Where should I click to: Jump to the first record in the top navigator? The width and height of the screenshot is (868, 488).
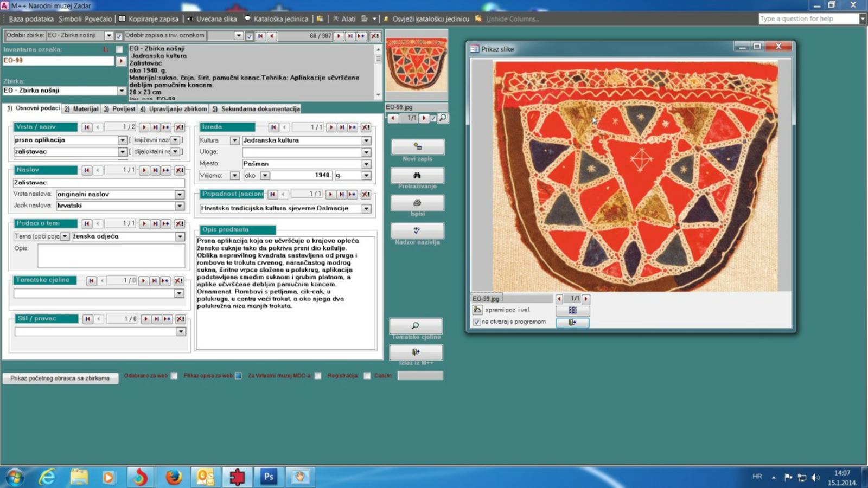[260, 36]
